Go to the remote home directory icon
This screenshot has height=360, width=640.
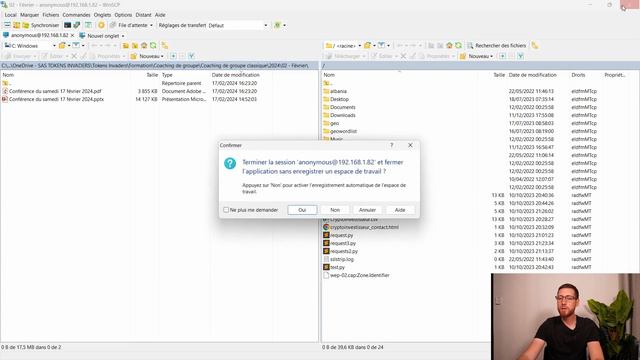click(449, 46)
